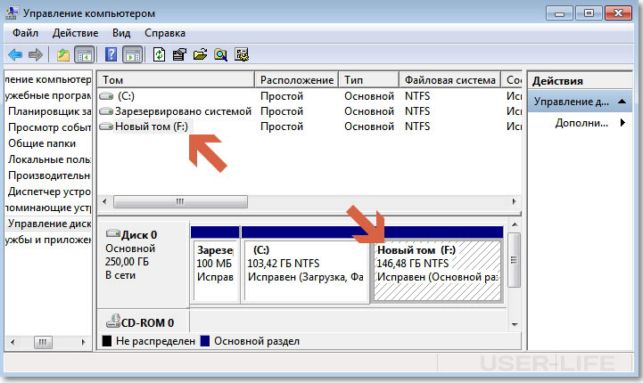Click the Действия pane header

coord(580,81)
